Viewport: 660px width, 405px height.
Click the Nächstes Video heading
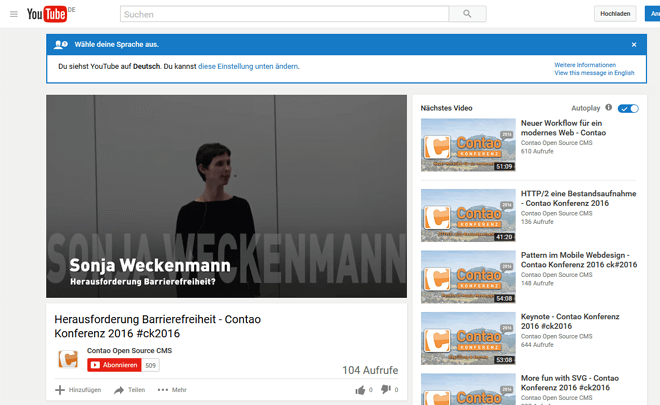[446, 108]
